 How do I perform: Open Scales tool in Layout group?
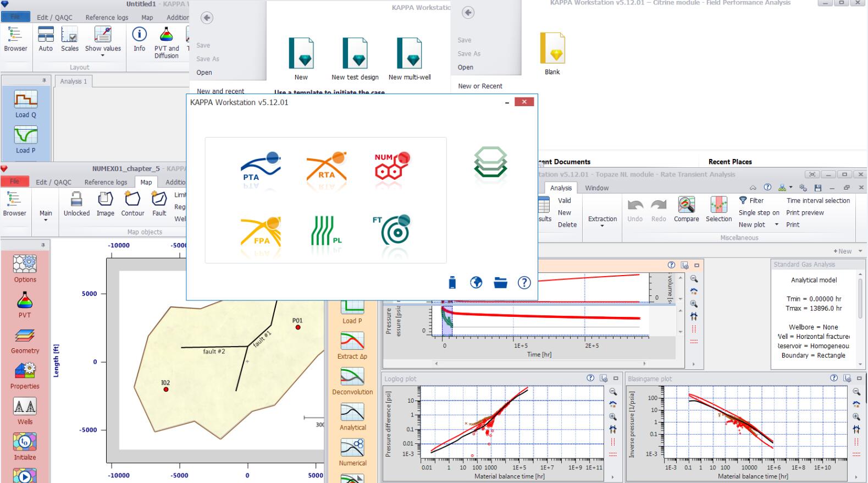(70, 39)
